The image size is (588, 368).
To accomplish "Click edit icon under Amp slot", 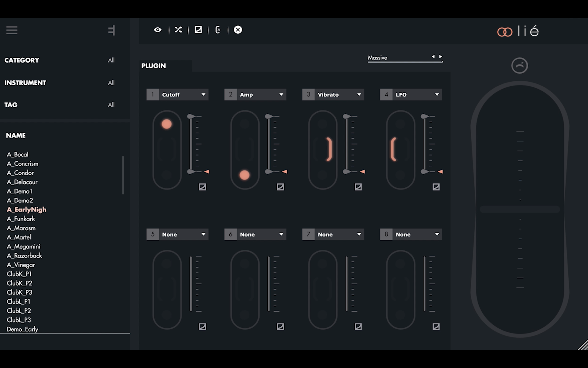I will (x=280, y=187).
